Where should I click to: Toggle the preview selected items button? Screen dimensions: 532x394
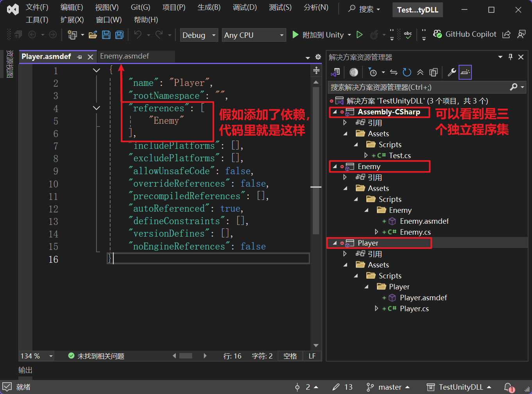465,72
